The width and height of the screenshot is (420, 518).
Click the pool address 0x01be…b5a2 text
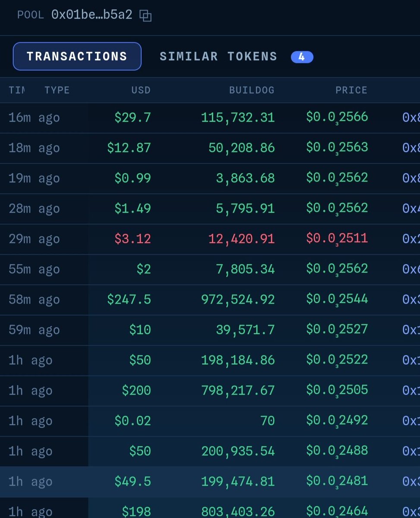(x=92, y=15)
